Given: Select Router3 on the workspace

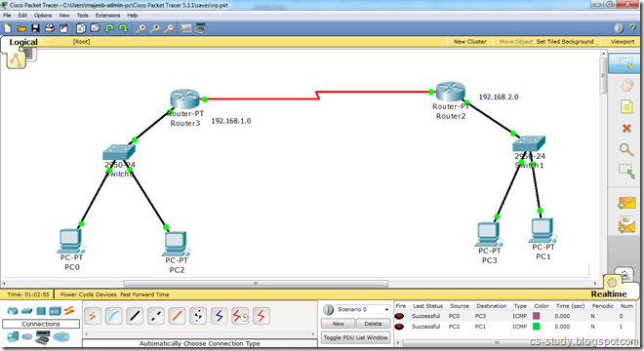Looking at the screenshot, I should (184, 98).
